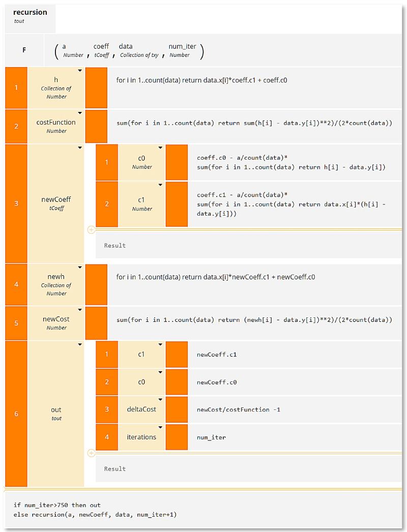The width and height of the screenshot is (407, 532).
Task: Open the dropdown arrow on newCost variable
Action: coord(80,310)
